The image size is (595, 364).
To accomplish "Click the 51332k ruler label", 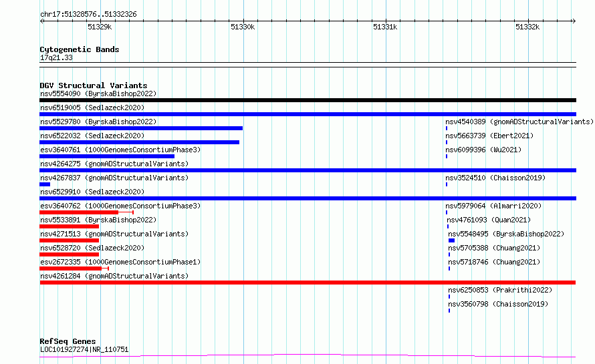I will (x=527, y=27).
